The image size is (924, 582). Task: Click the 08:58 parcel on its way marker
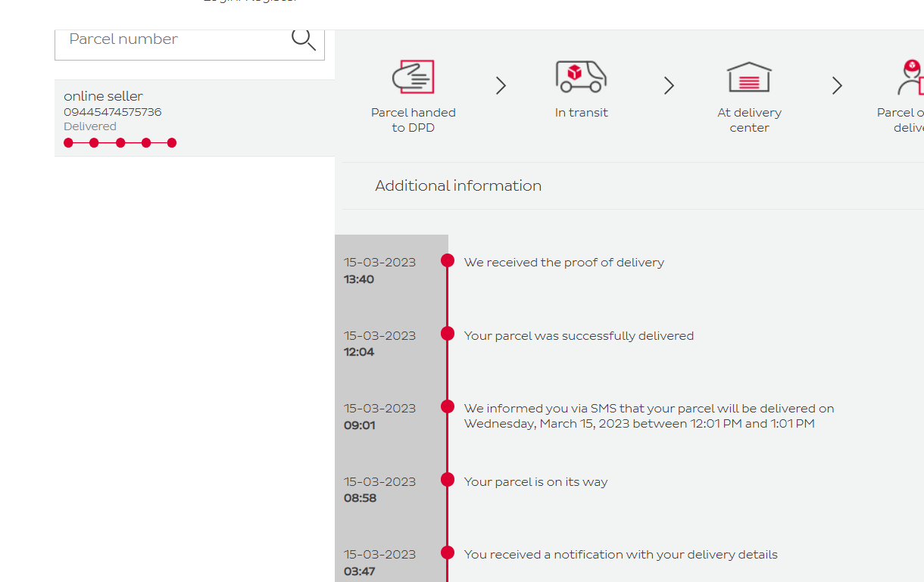(448, 480)
